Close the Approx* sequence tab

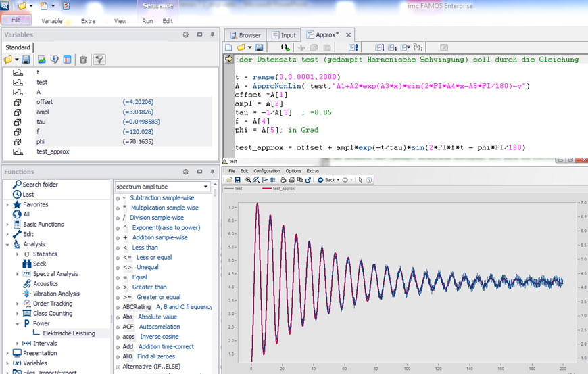(349, 35)
